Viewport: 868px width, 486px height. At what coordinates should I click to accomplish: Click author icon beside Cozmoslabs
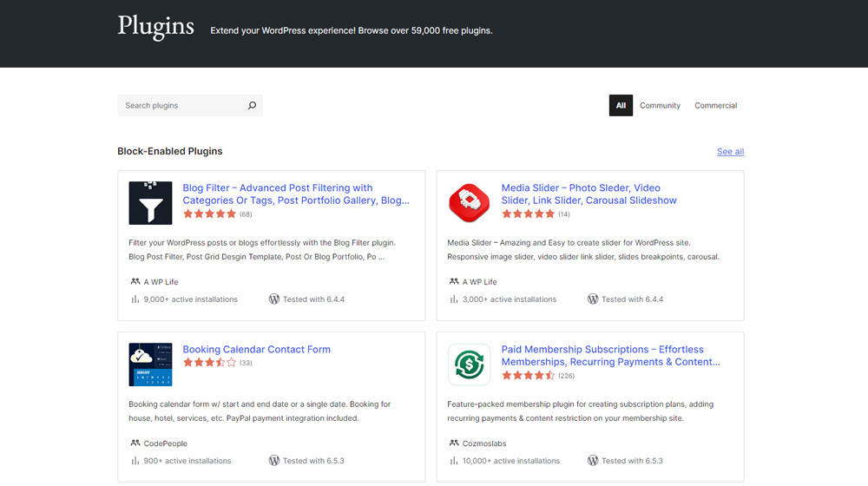pos(454,443)
